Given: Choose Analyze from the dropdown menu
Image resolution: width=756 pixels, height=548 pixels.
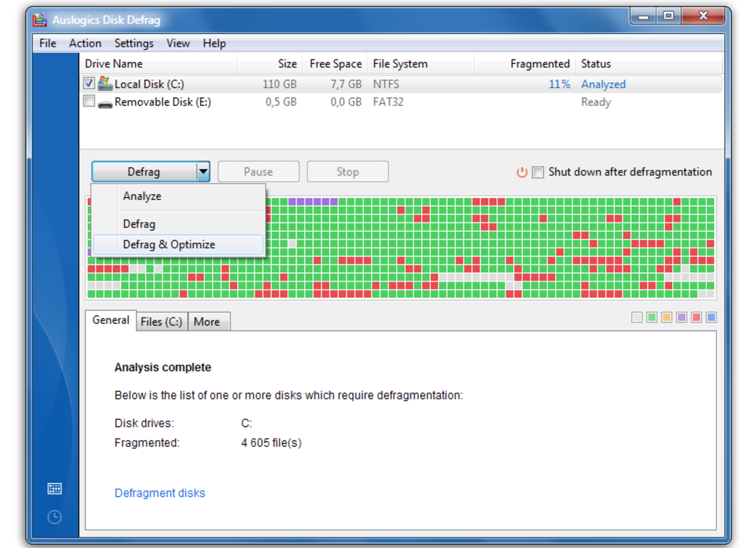Looking at the screenshot, I should 178,196.
